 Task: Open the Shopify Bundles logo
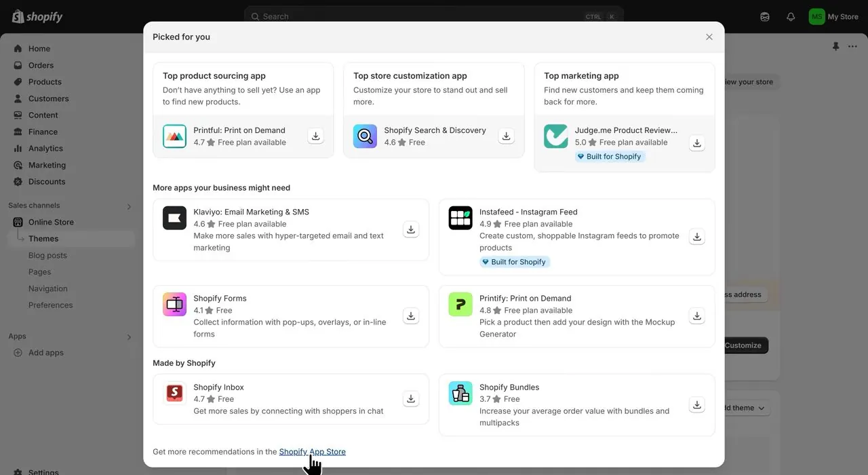(x=460, y=394)
